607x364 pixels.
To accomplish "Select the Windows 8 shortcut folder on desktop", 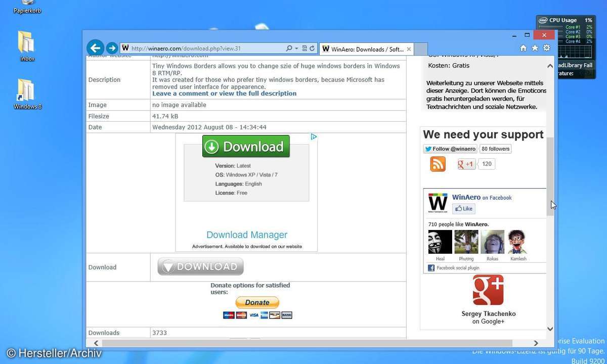I will coord(27,94).
